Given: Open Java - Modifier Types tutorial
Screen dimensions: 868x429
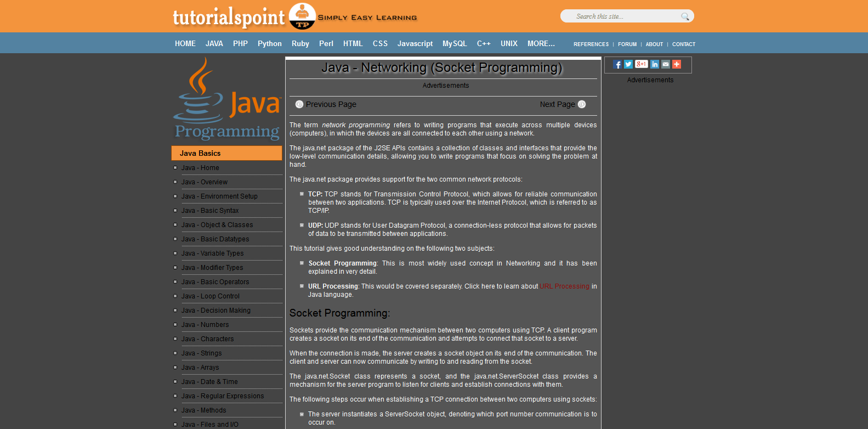Looking at the screenshot, I should pos(212,268).
